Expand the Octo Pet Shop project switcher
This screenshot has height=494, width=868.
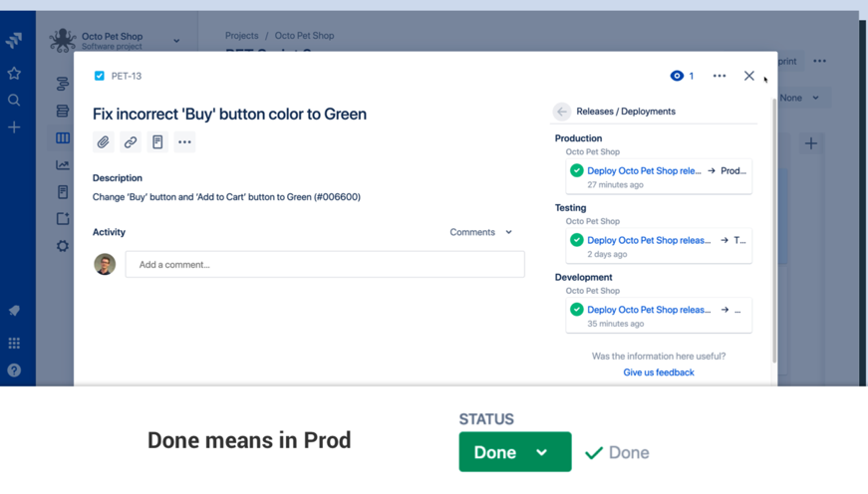click(176, 41)
